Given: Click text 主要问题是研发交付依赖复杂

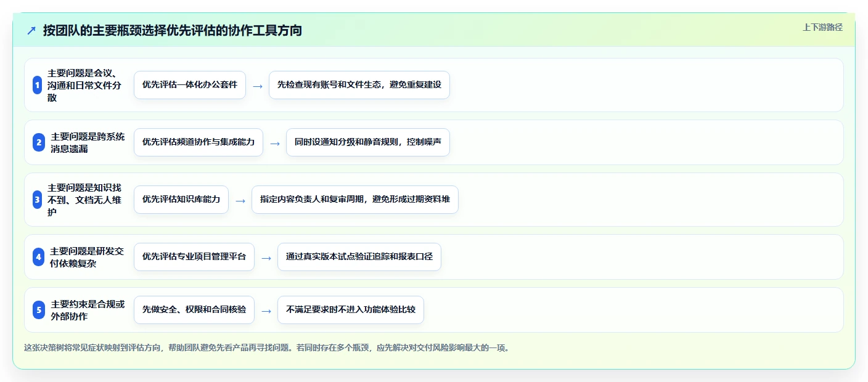Looking at the screenshot, I should [x=88, y=257].
